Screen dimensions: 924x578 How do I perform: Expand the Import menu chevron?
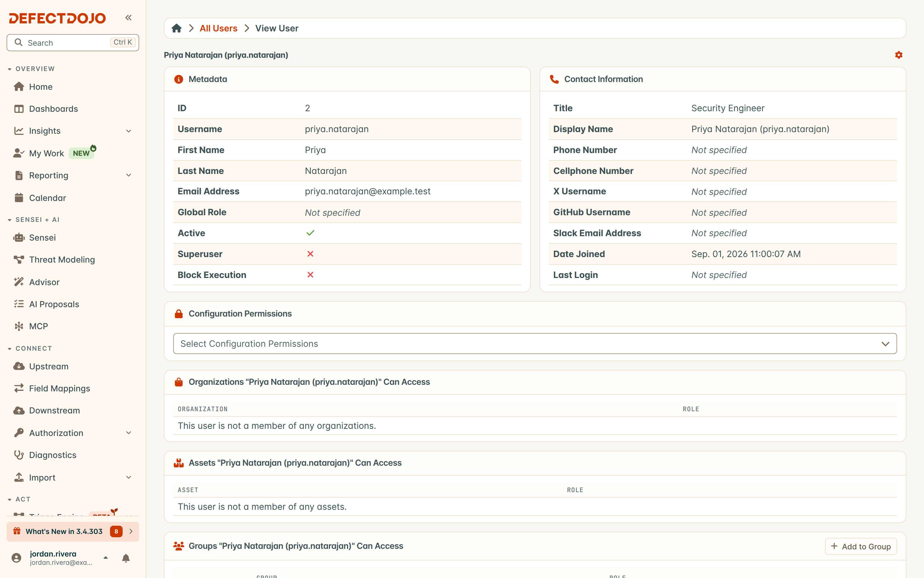tap(129, 478)
